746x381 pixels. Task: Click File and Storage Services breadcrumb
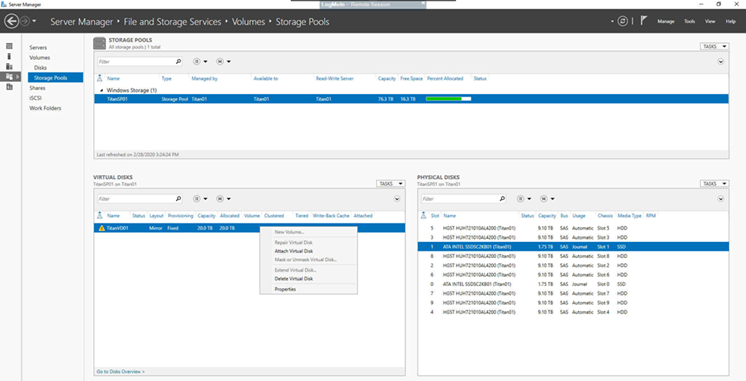pos(172,22)
